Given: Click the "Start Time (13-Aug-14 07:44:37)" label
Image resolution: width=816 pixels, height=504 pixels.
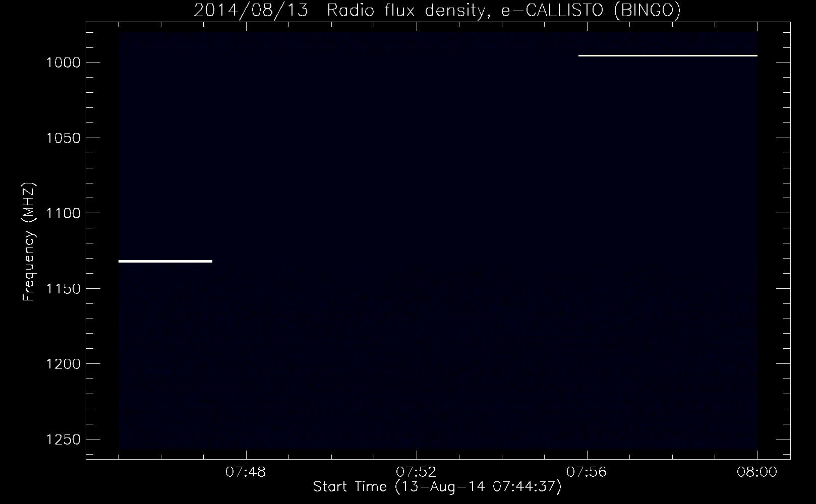Looking at the screenshot, I should [x=437, y=487].
